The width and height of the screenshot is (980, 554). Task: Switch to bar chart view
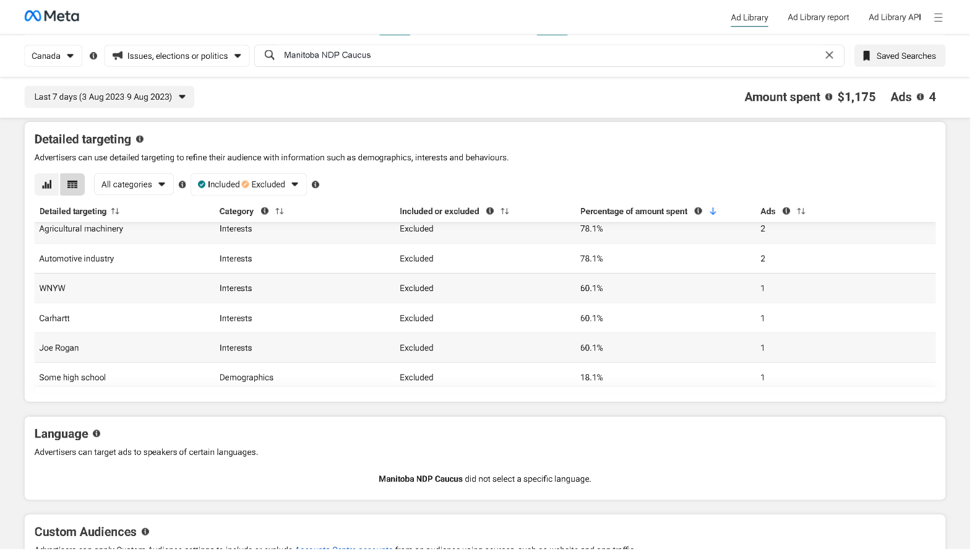(47, 184)
